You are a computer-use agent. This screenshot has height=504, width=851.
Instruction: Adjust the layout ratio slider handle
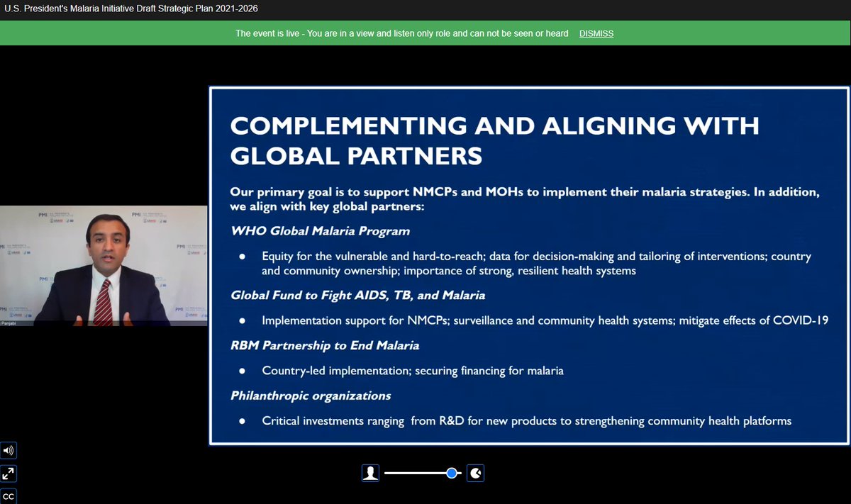tap(451, 473)
